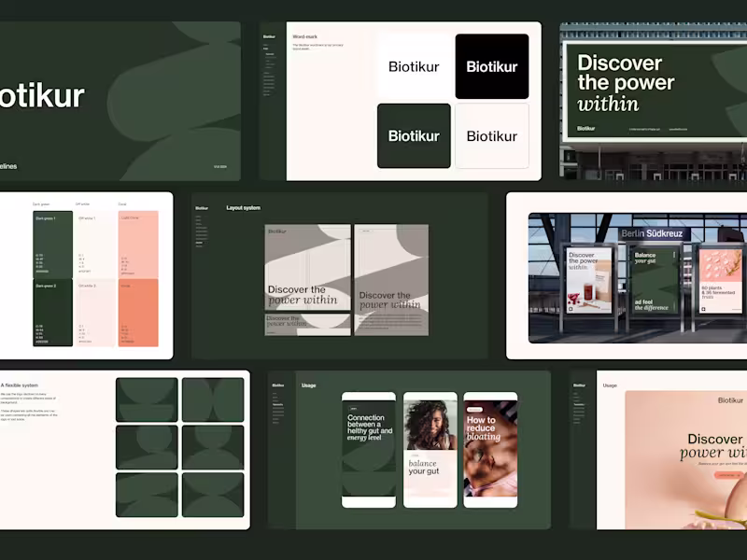Click the Biotikur logo on the billboard
The width and height of the screenshot is (747, 560).
pyautogui.click(x=586, y=128)
